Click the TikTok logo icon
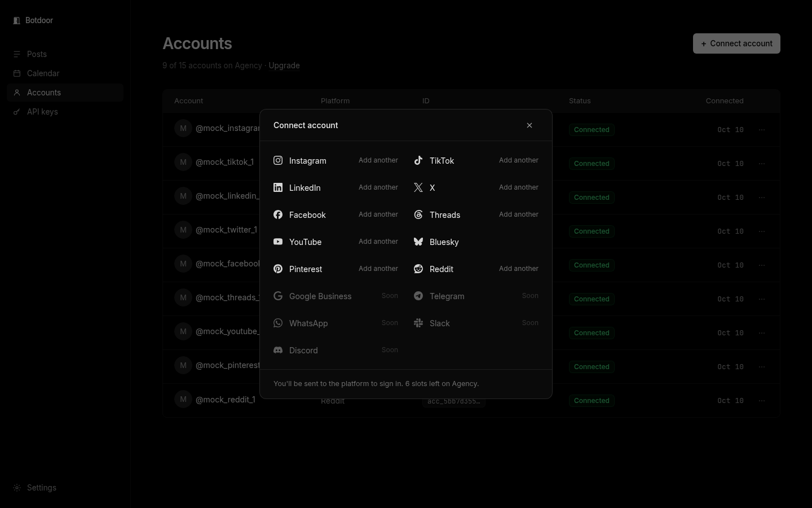 418,160
